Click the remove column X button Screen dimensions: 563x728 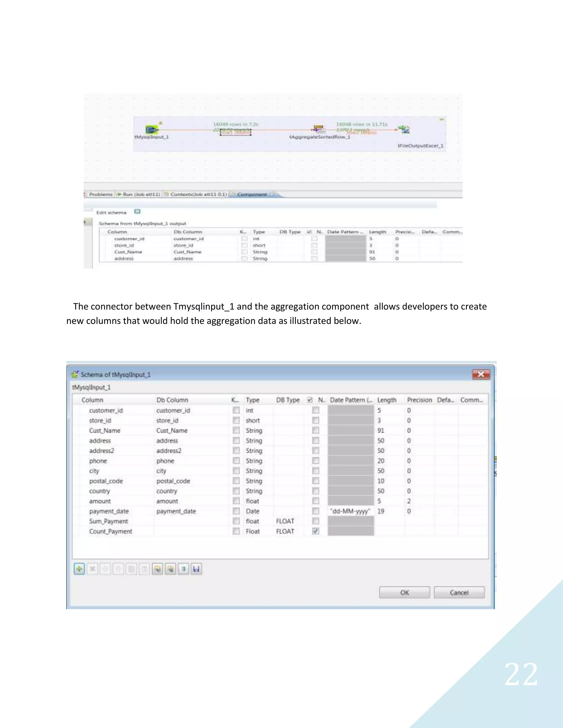[x=92, y=569]
